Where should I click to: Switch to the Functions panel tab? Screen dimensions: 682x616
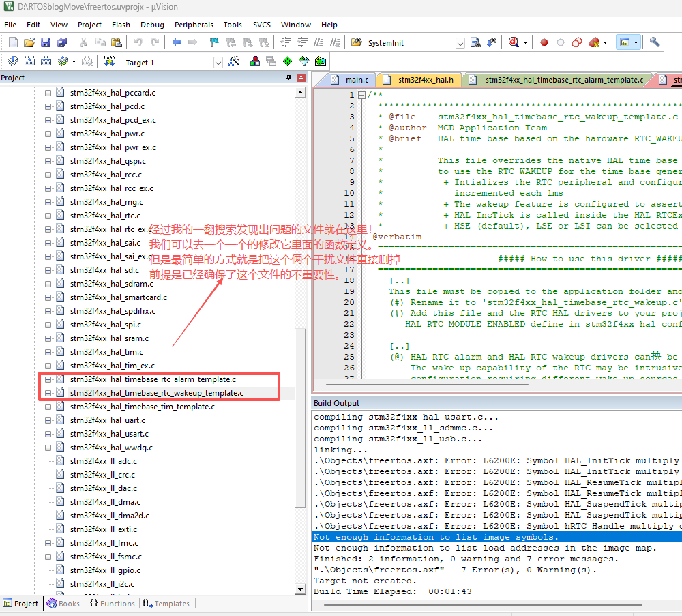[x=112, y=604]
